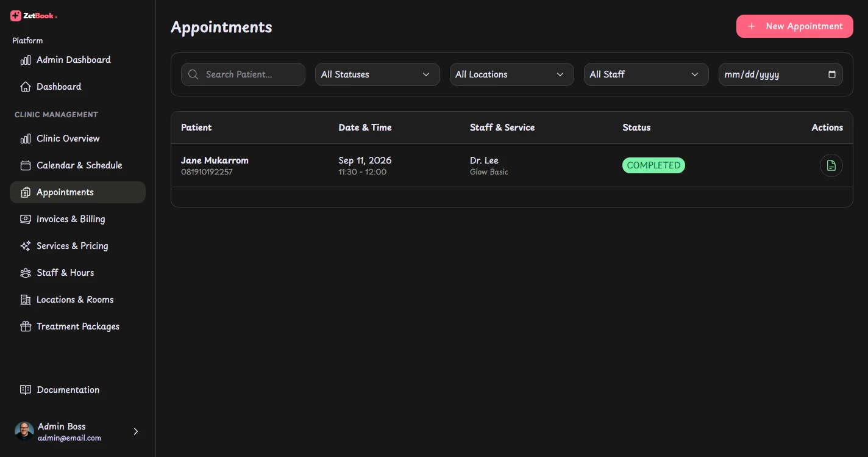Screen dimensions: 868x457
Task: Open the document action for Jane Mukarrom
Action: click(x=831, y=165)
